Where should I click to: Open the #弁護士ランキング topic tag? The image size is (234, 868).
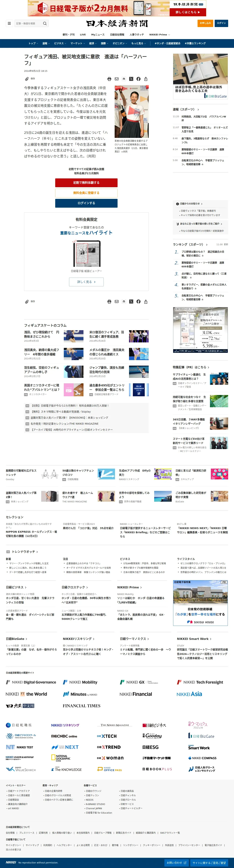195,43
